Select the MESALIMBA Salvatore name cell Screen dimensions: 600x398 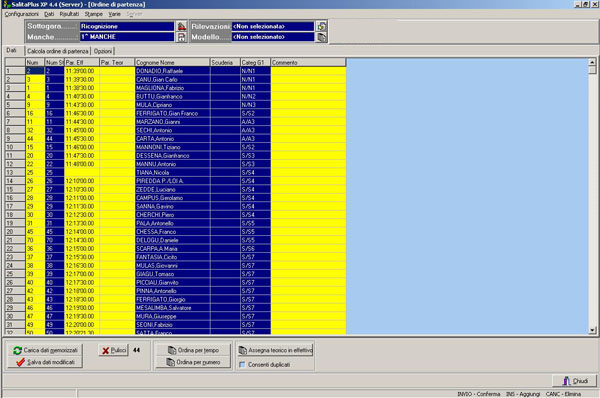click(172, 308)
